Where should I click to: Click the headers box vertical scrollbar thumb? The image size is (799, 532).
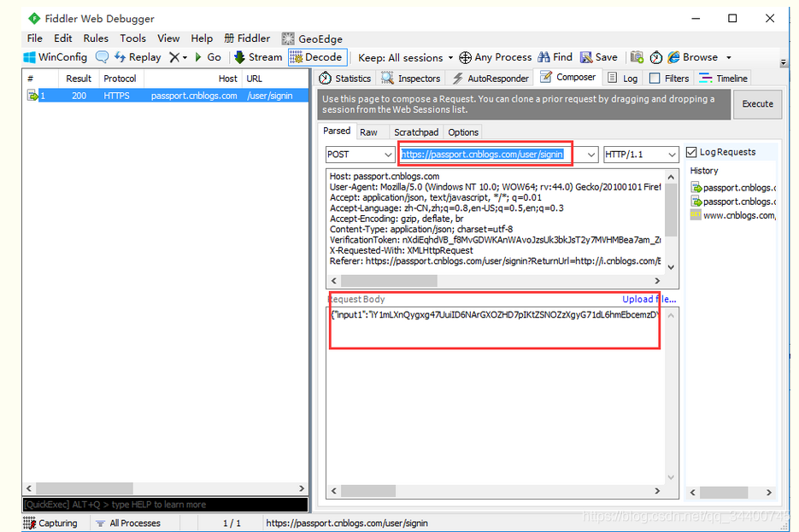pos(671,210)
